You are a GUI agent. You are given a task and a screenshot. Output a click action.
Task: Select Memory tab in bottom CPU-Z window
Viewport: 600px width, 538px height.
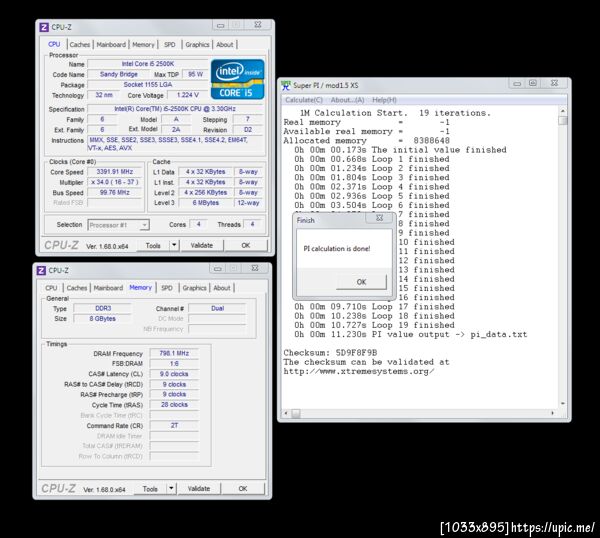coord(140,288)
